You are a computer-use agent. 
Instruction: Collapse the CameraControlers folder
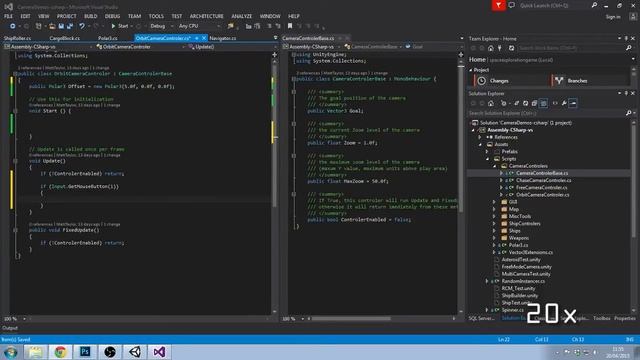494,166
